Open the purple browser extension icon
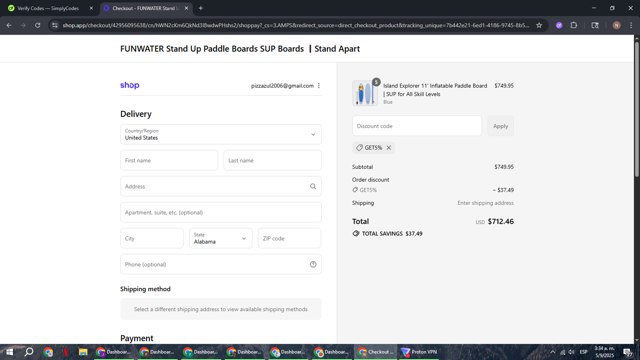Viewport: 640px width, 360px height. pyautogui.click(x=559, y=25)
